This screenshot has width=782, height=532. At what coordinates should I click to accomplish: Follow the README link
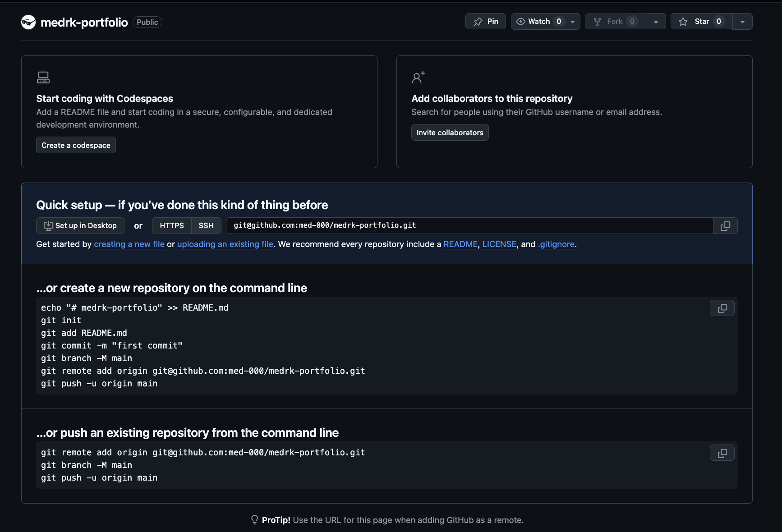point(460,244)
